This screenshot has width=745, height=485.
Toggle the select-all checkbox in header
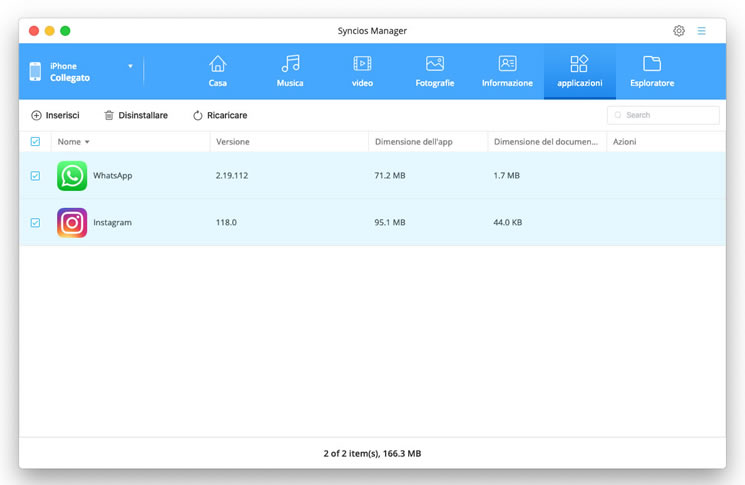(35, 142)
